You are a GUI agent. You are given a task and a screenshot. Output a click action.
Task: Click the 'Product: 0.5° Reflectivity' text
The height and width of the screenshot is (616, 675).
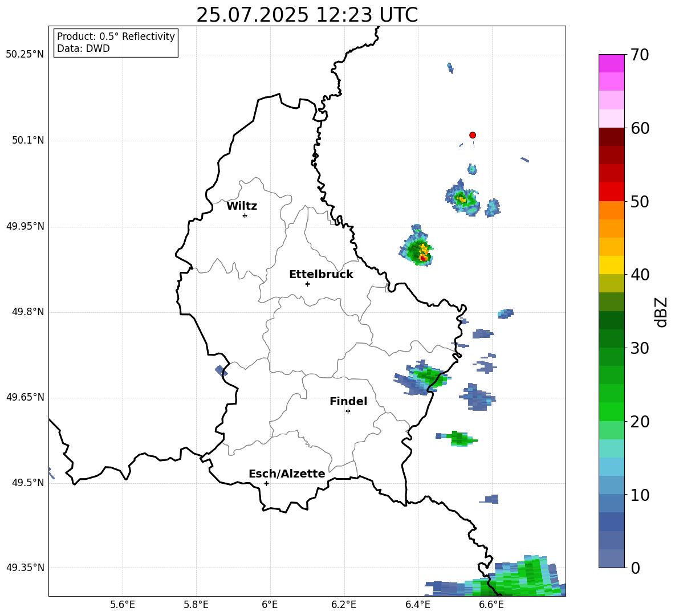[x=116, y=36]
